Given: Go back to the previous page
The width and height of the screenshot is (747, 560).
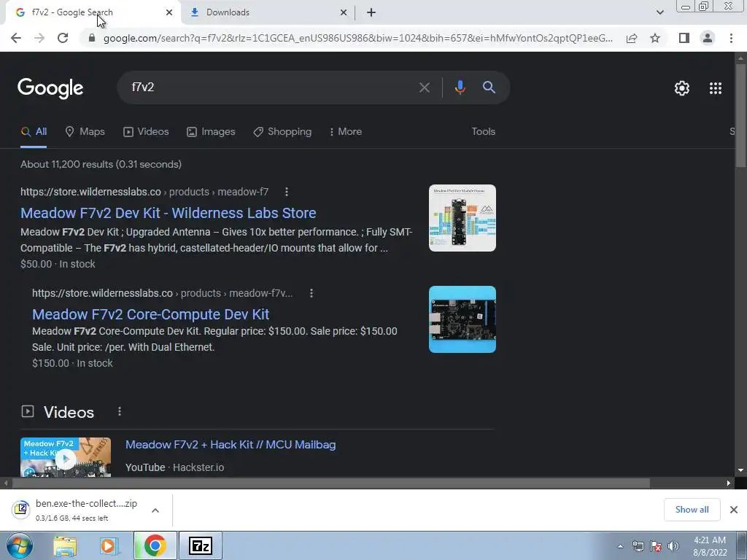Looking at the screenshot, I should click(16, 38).
